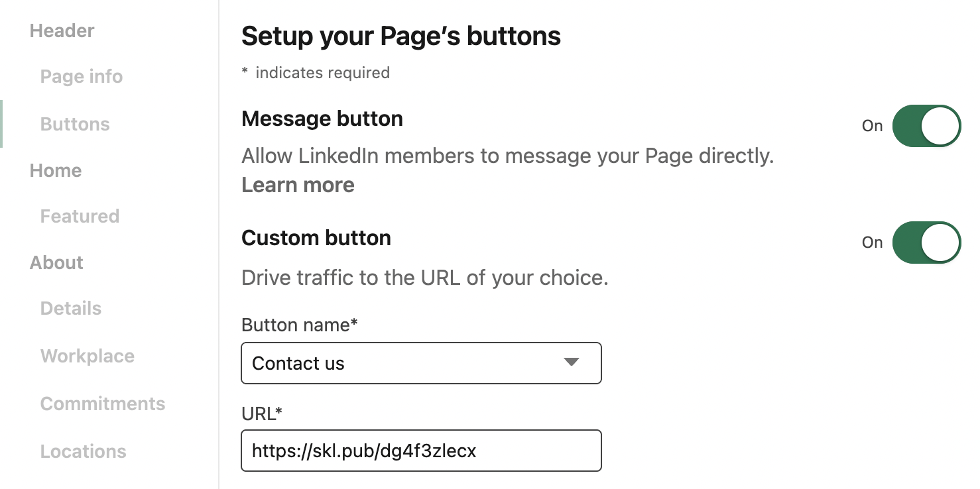Click the 'Button name' field label

pyautogui.click(x=299, y=325)
